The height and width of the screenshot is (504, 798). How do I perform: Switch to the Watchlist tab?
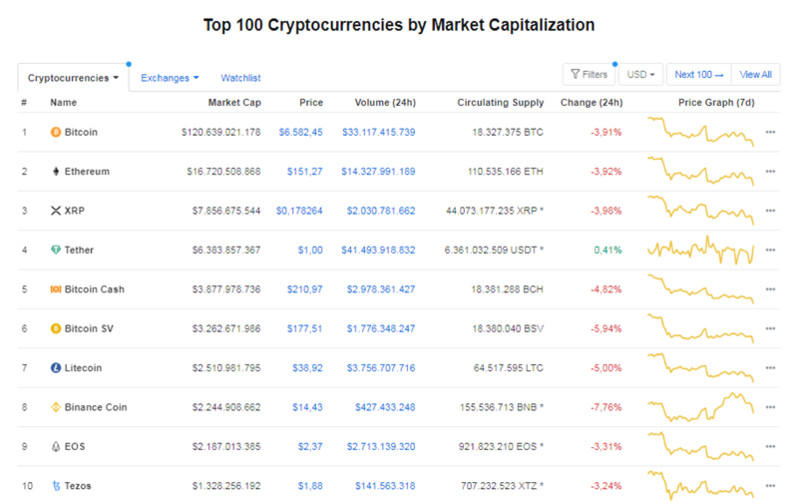[x=241, y=77]
